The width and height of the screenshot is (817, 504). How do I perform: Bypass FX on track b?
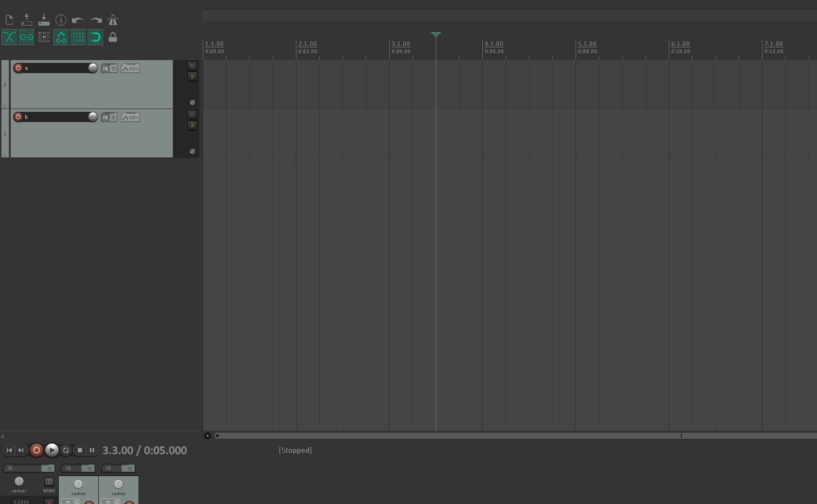click(x=113, y=117)
